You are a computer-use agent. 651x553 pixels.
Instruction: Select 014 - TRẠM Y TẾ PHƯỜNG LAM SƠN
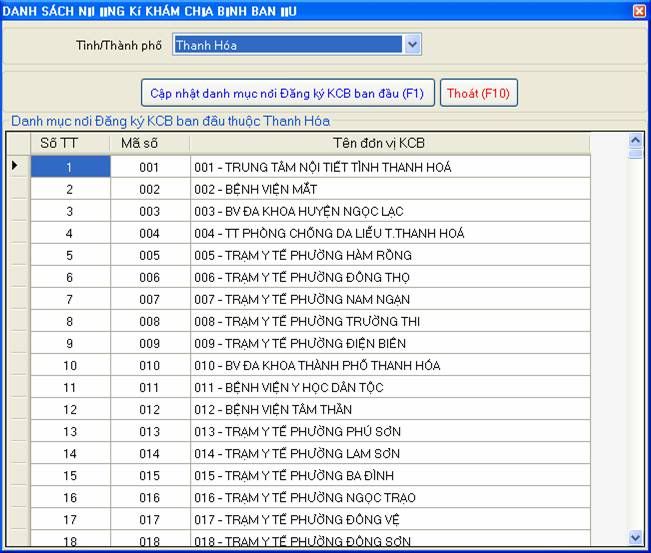(x=390, y=453)
